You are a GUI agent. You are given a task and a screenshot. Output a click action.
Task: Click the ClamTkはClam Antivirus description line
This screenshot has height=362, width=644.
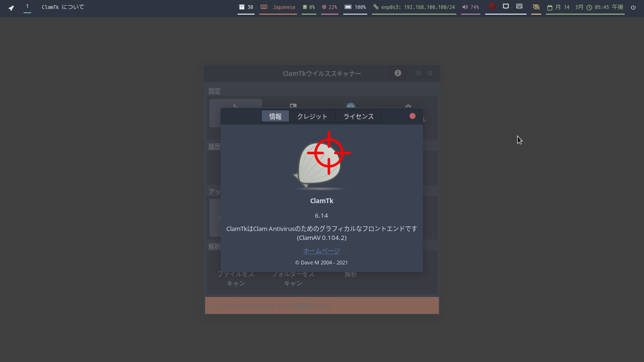click(x=322, y=229)
